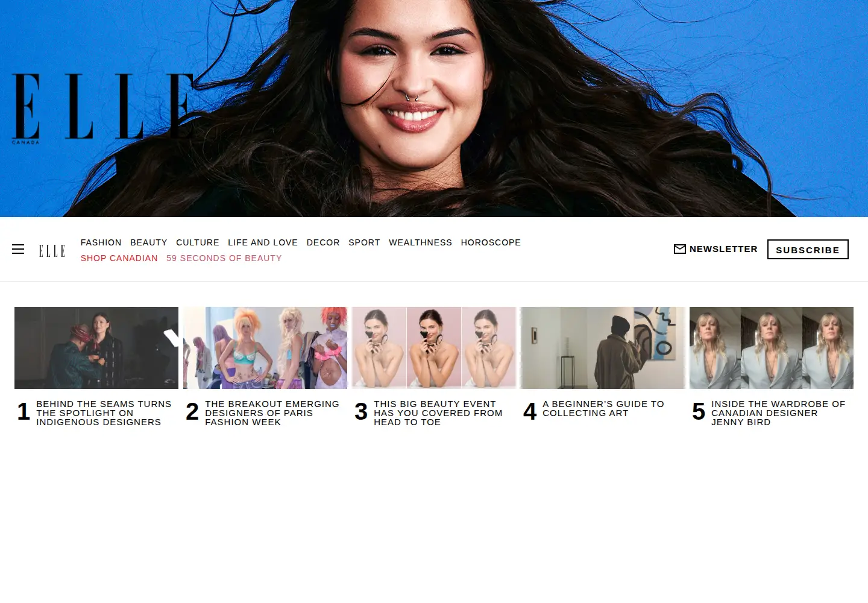Open Life and Love section
The image size is (868, 603).
pyautogui.click(x=263, y=242)
